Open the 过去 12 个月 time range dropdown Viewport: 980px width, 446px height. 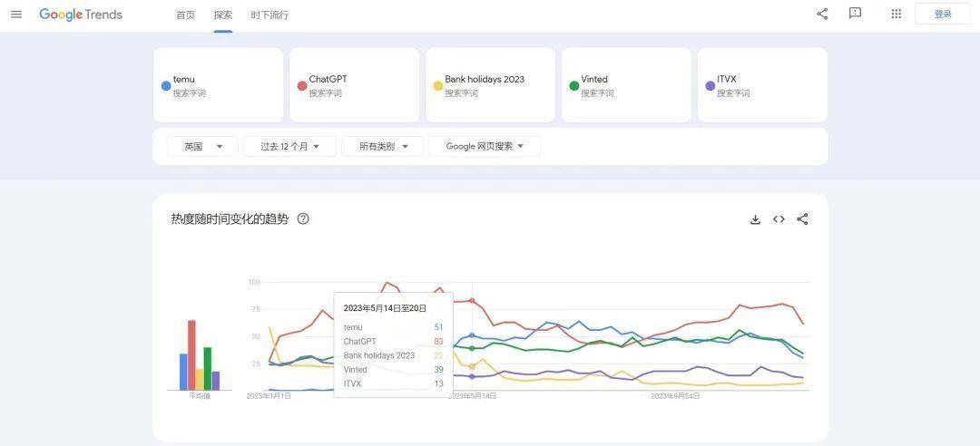[289, 146]
